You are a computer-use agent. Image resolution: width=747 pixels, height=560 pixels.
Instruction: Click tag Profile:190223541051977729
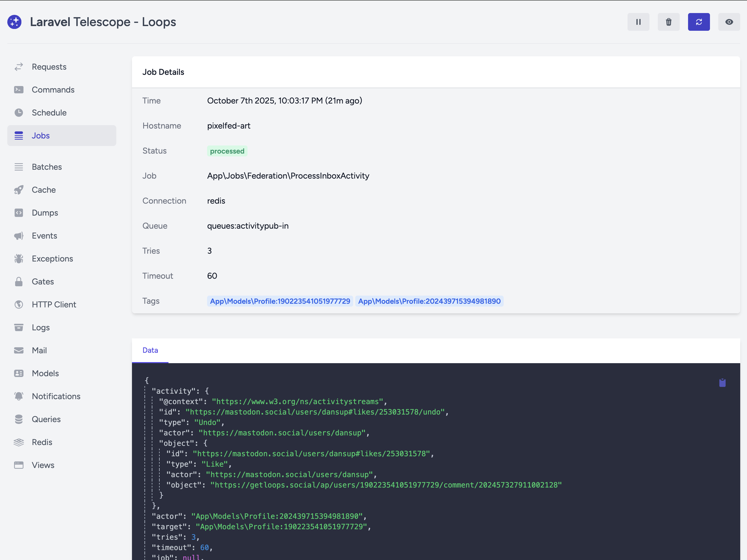pyautogui.click(x=280, y=301)
